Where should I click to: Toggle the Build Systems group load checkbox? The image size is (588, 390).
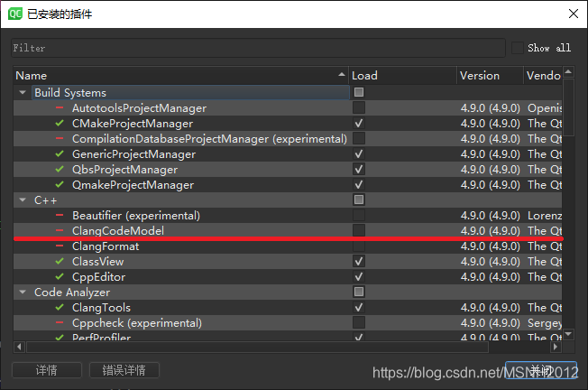[x=359, y=92]
